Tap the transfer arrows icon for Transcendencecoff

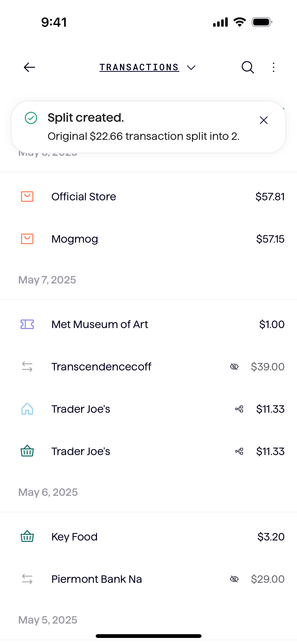pos(27,367)
